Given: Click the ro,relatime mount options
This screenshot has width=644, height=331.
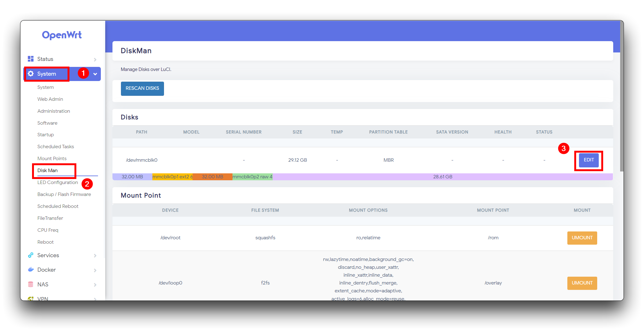Looking at the screenshot, I should coord(368,238).
